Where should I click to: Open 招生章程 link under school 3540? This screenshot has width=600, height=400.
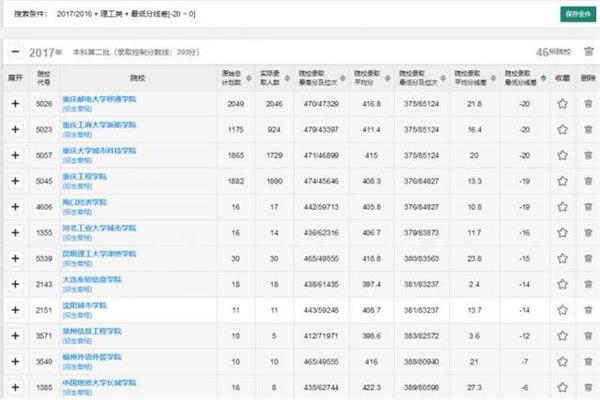(77, 367)
